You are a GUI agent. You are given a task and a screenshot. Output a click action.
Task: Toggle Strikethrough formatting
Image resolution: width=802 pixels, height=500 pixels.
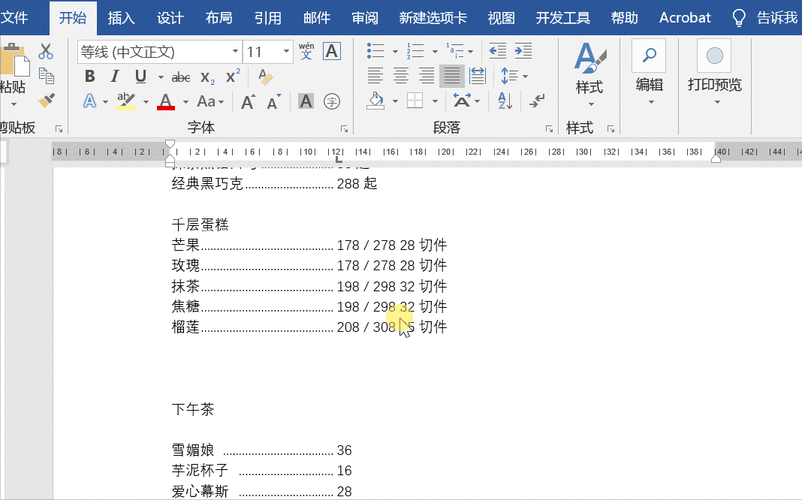[181, 77]
